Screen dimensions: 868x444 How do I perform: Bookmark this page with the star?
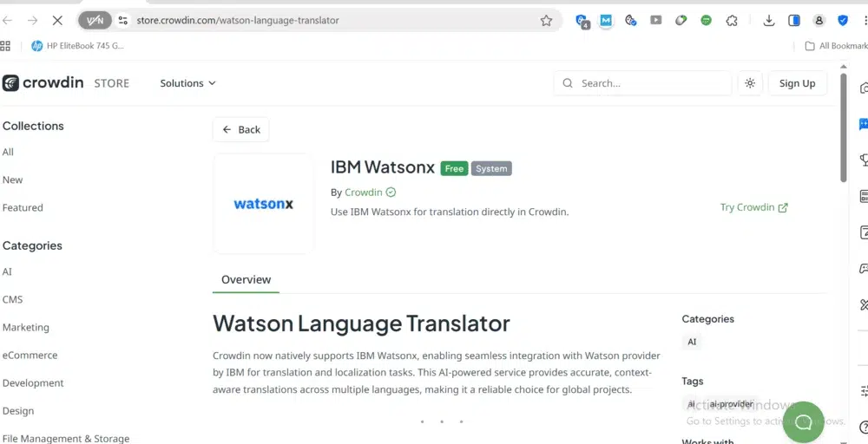546,21
